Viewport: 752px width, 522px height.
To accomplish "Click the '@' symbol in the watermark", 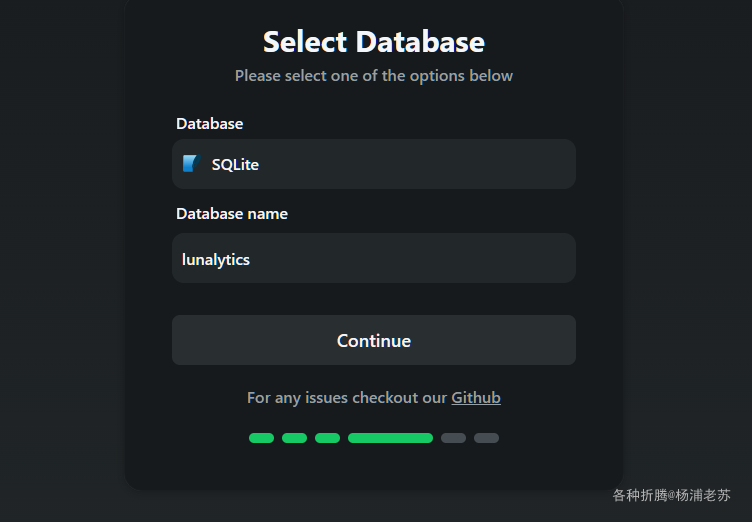I will tap(671, 495).
